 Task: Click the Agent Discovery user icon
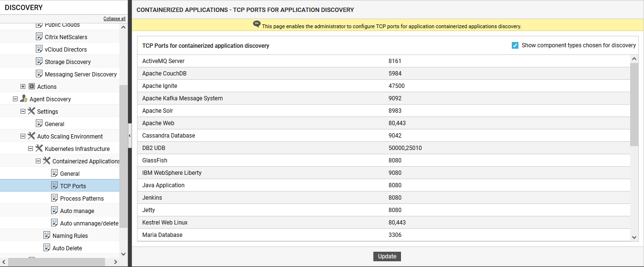pyautogui.click(x=24, y=99)
